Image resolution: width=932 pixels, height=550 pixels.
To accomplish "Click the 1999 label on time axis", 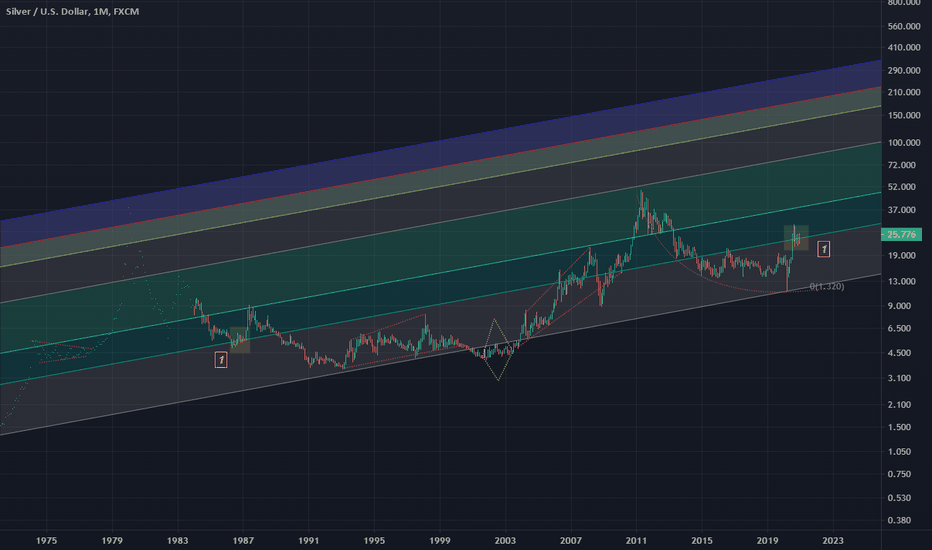I will click(440, 540).
